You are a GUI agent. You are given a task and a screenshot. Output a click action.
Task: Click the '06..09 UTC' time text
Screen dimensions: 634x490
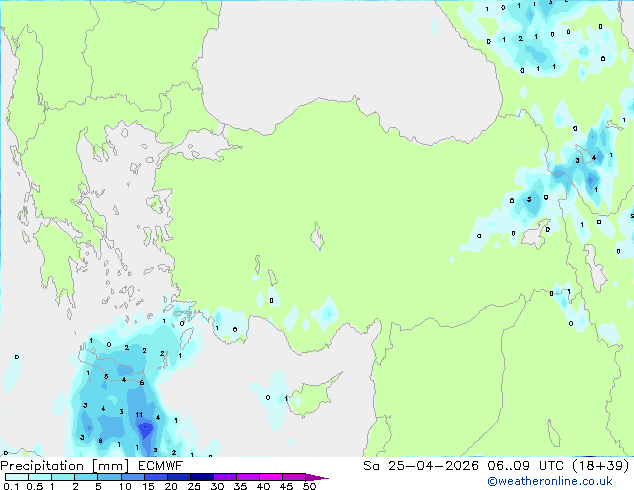(x=525, y=466)
